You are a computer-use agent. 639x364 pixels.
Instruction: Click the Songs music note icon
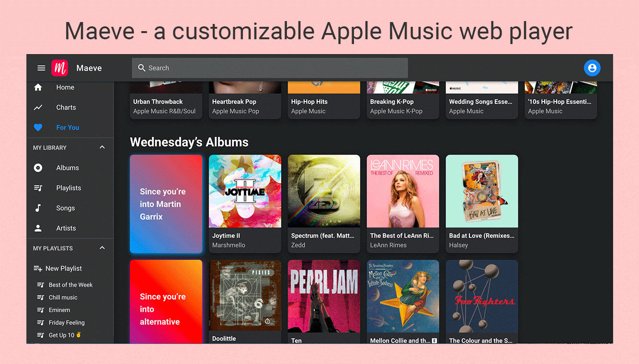pyautogui.click(x=38, y=208)
